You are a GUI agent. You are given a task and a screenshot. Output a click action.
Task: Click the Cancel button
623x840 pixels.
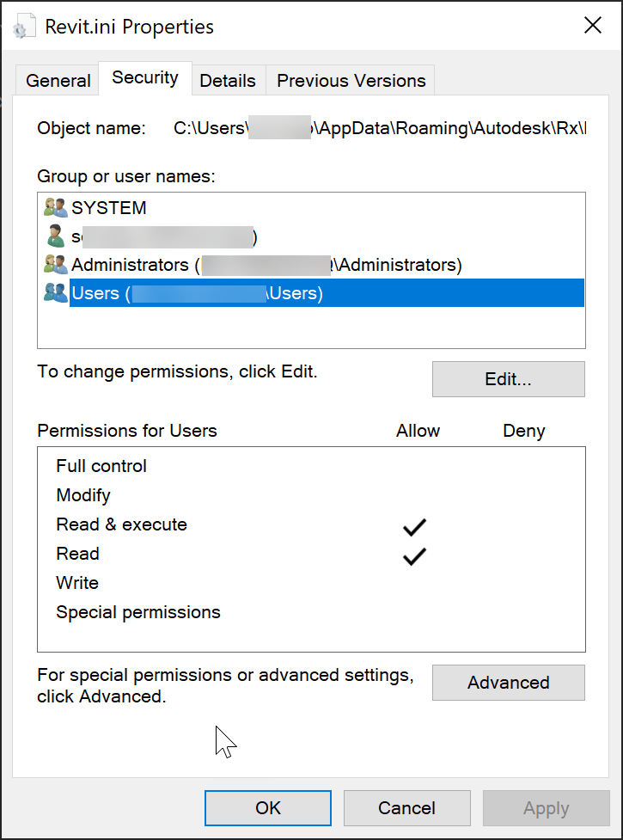point(406,808)
